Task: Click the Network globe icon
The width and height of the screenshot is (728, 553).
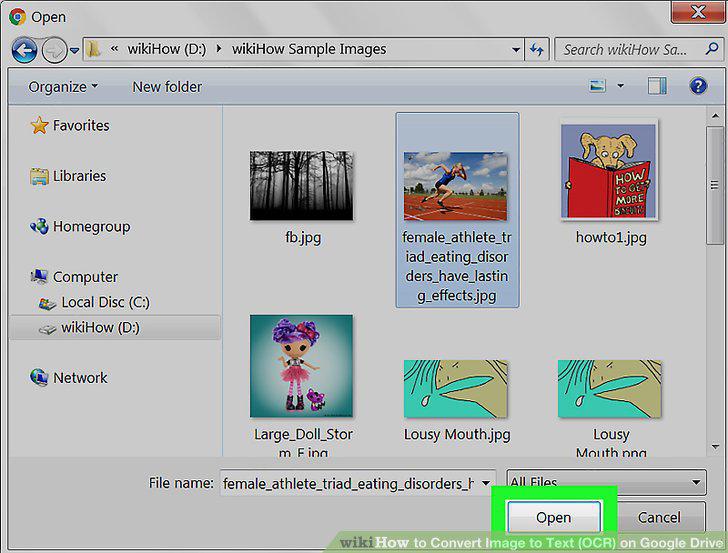Action: coord(39,377)
